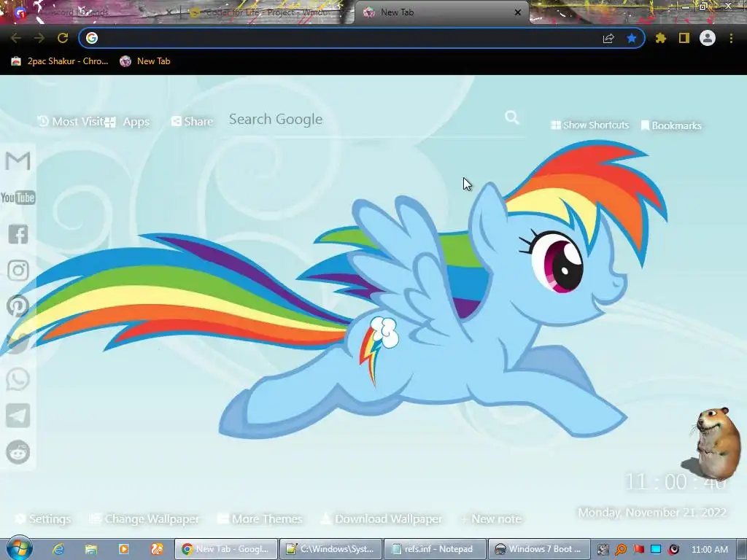Image resolution: width=747 pixels, height=560 pixels.
Task: Close the New Tab browser tab
Action: tap(518, 12)
